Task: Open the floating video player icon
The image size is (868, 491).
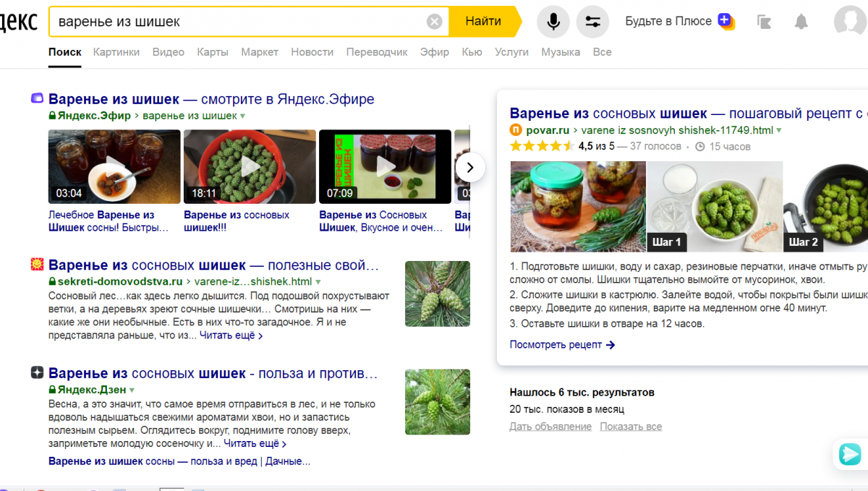Action: (849, 453)
